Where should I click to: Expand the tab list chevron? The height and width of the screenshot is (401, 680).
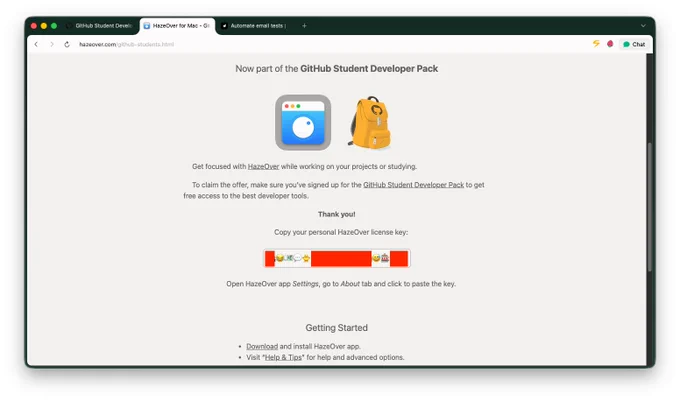click(x=643, y=26)
